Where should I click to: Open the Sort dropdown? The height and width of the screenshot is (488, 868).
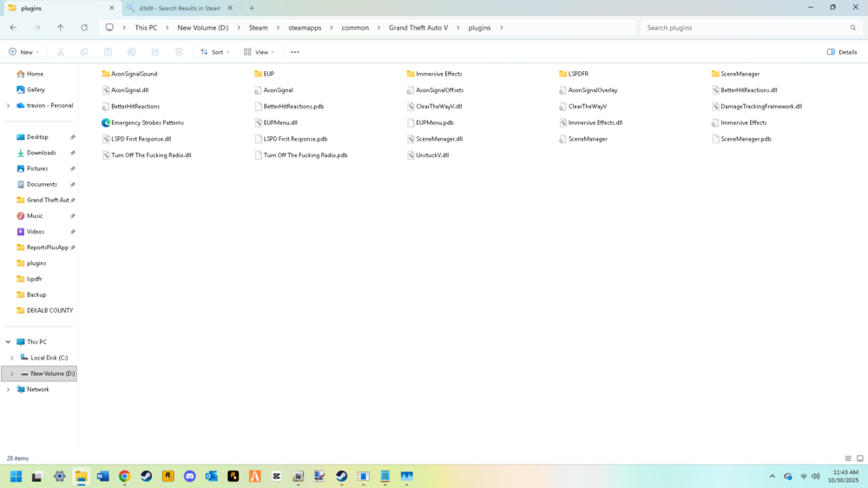tap(214, 52)
